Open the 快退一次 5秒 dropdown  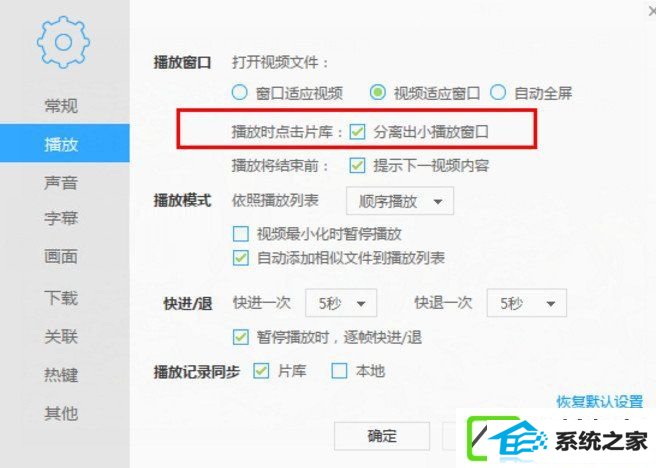pyautogui.click(x=527, y=303)
